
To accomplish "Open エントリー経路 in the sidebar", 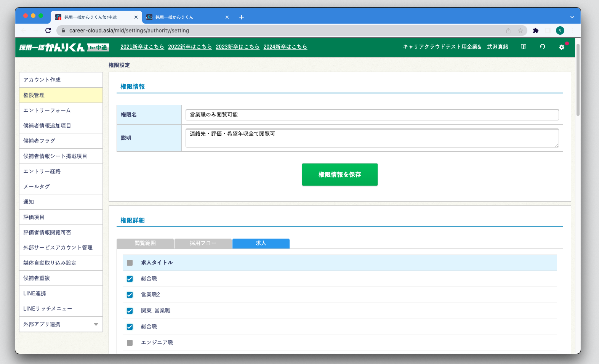I will tap(61, 172).
